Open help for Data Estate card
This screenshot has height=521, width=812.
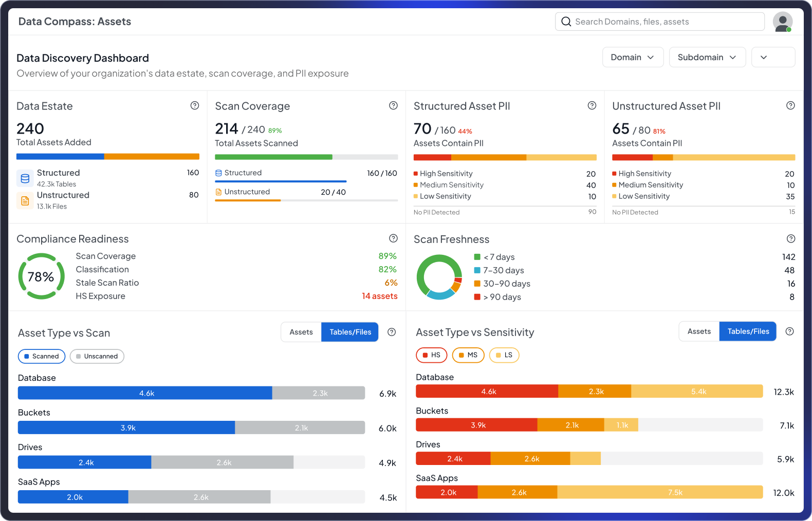(195, 105)
